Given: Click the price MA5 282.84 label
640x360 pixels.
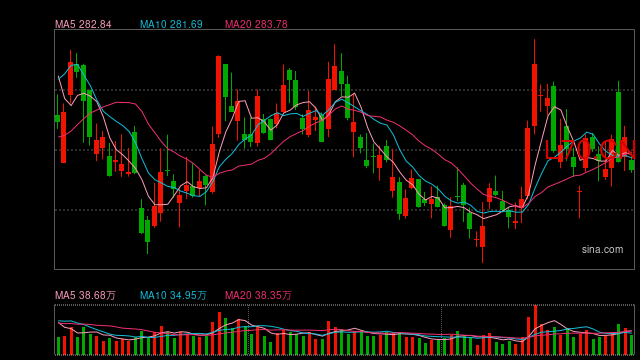Looking at the screenshot, I should tap(83, 24).
